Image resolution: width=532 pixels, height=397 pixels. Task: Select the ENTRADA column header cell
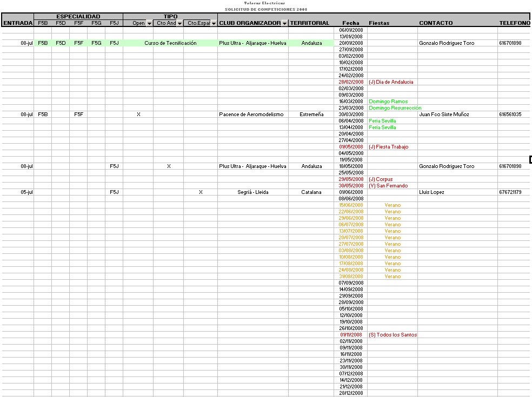pyautogui.click(x=17, y=23)
